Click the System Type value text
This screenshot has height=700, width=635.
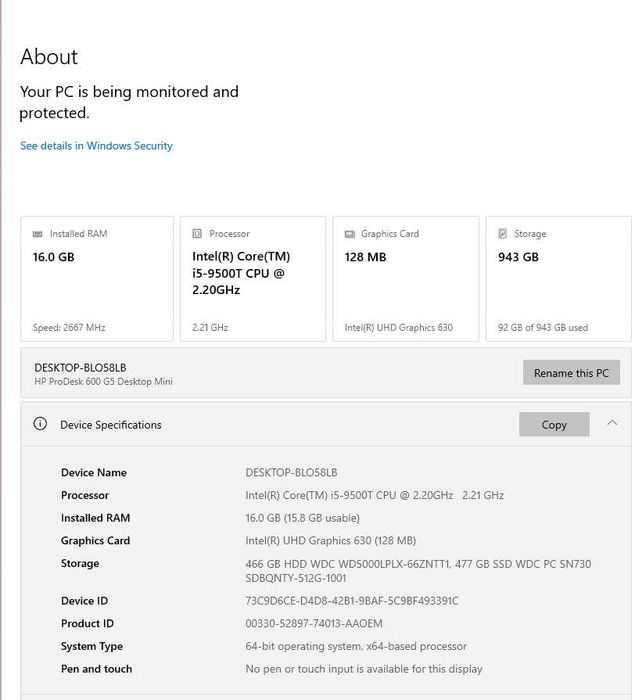click(x=356, y=647)
